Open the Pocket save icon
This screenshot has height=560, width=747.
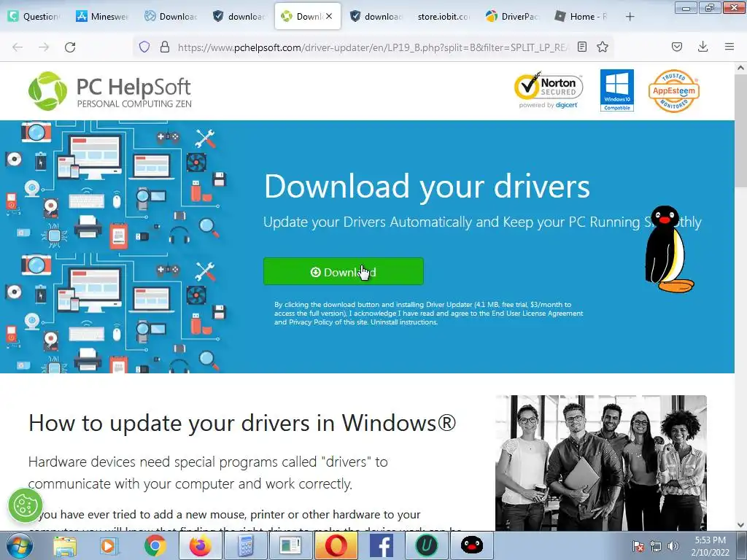(677, 47)
